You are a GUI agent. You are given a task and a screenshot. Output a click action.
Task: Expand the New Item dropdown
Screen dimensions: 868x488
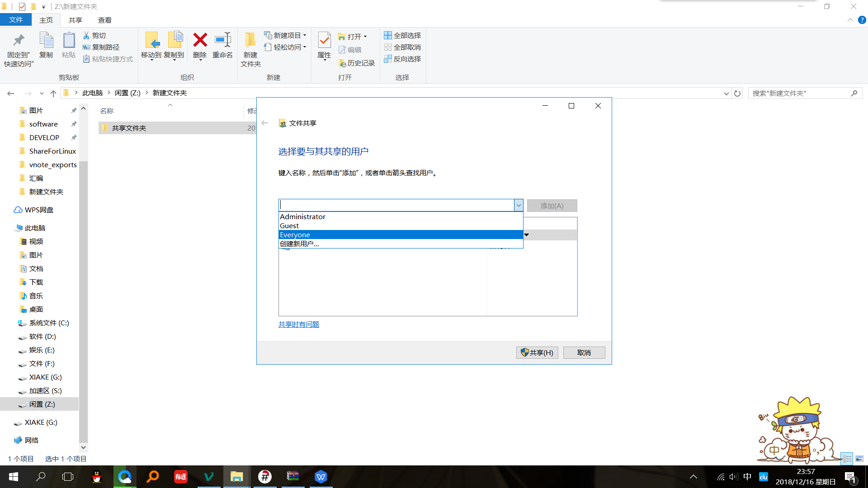[305, 35]
